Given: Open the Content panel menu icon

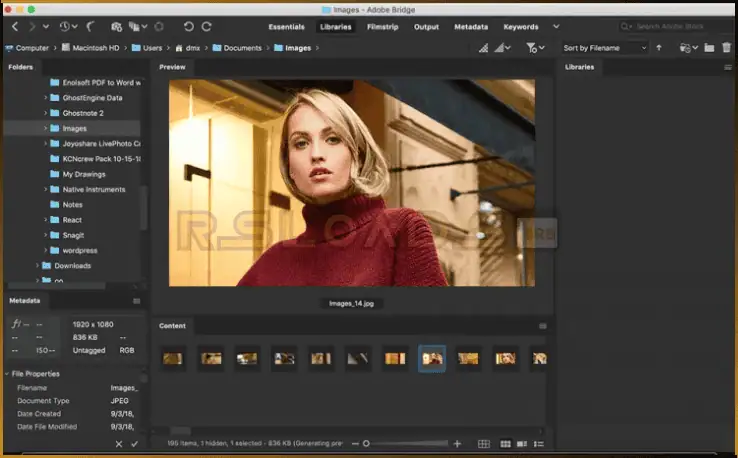Looking at the screenshot, I should (x=543, y=326).
